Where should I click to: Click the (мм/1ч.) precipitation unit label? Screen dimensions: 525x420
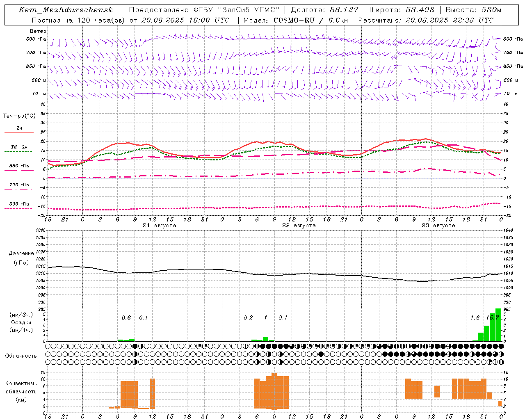click(21, 330)
